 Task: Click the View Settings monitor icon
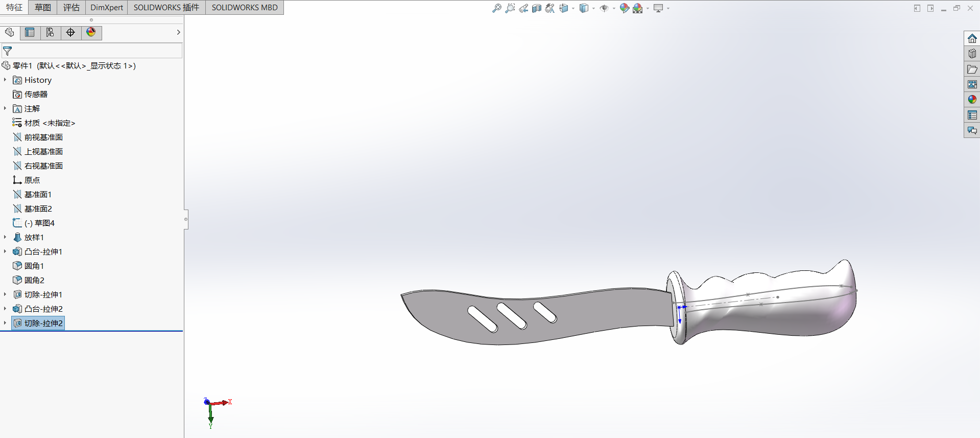pos(658,8)
